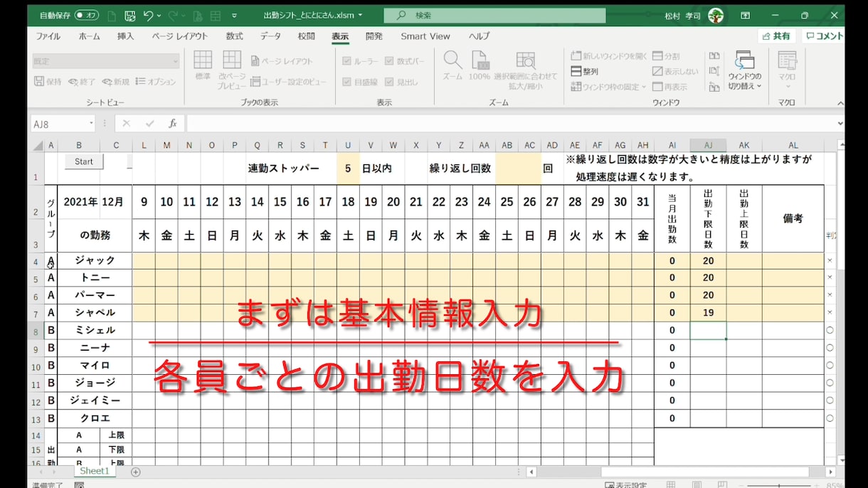Click the Redo arrow icon
Screen dimensions: 868x488
point(174,15)
